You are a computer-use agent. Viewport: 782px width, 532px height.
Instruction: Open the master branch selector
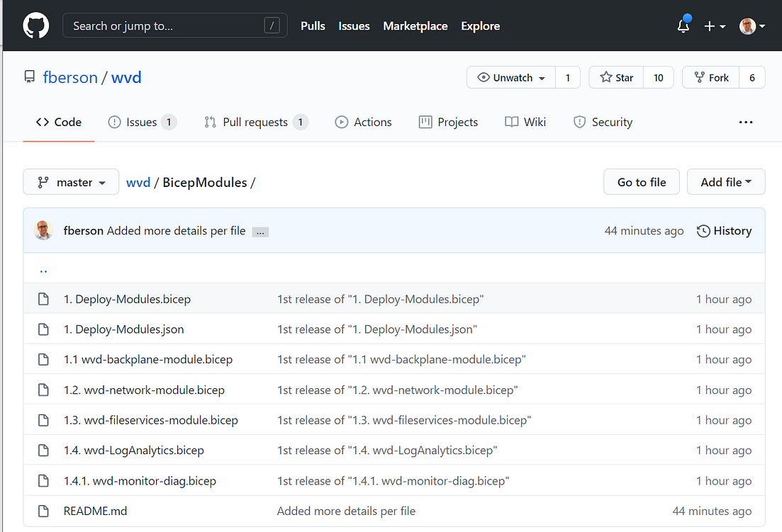[71, 182]
